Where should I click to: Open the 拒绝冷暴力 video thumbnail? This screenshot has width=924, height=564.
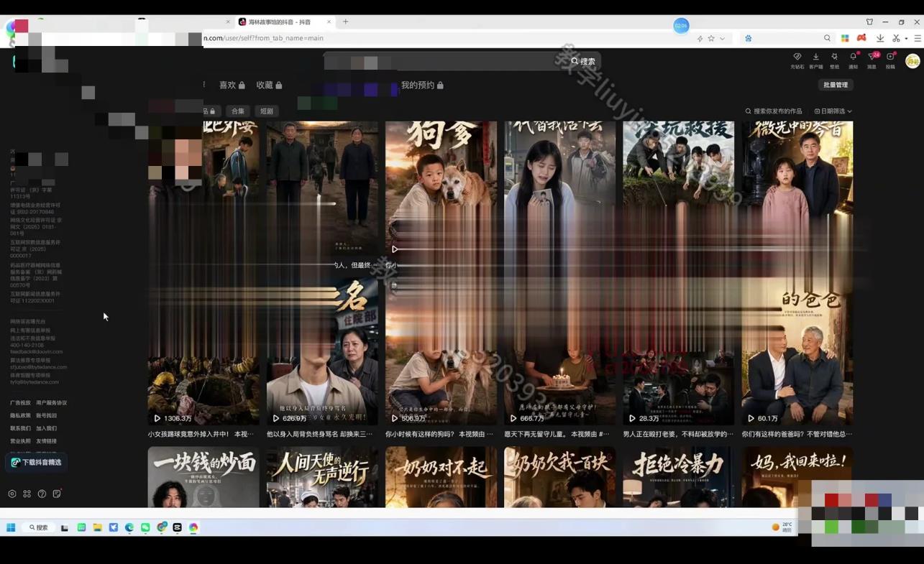click(678, 477)
